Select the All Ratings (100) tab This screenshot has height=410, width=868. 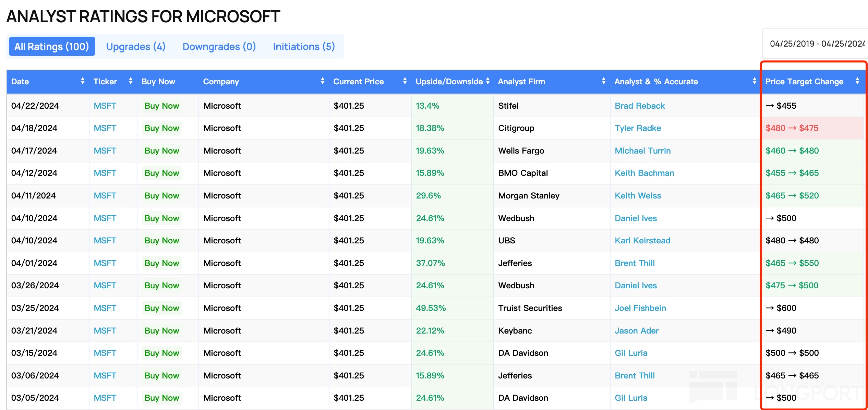pyautogui.click(x=51, y=47)
